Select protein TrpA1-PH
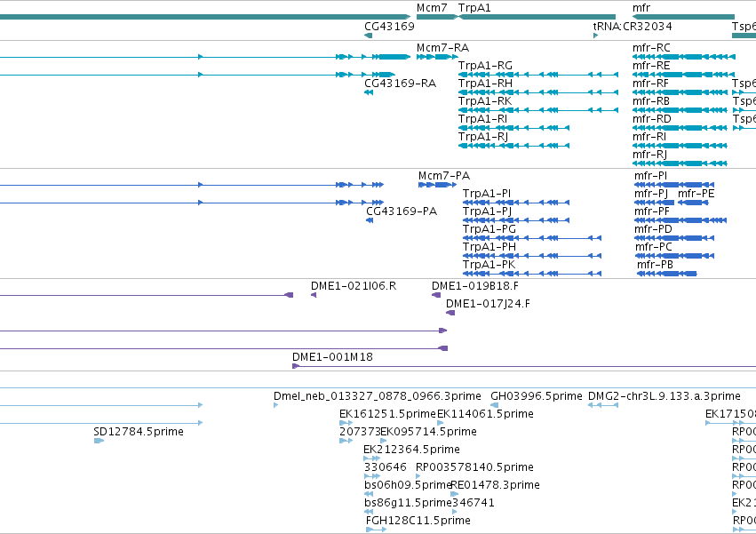The height and width of the screenshot is (534, 756). coord(489,248)
